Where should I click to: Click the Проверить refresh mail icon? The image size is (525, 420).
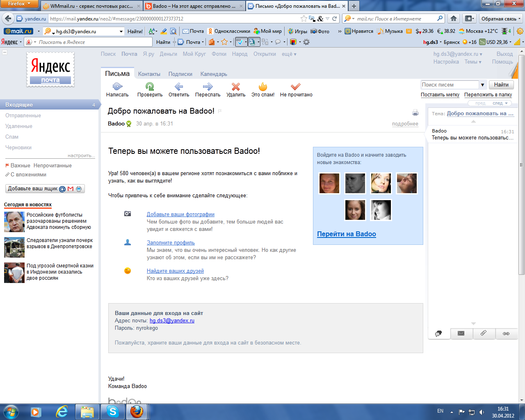point(150,86)
